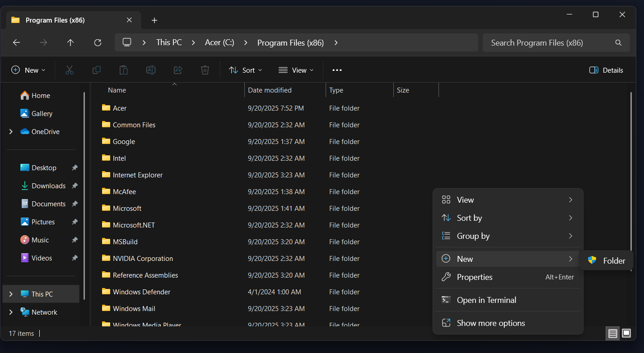Click the Copy icon in toolbar
The image size is (644, 353).
point(96,70)
